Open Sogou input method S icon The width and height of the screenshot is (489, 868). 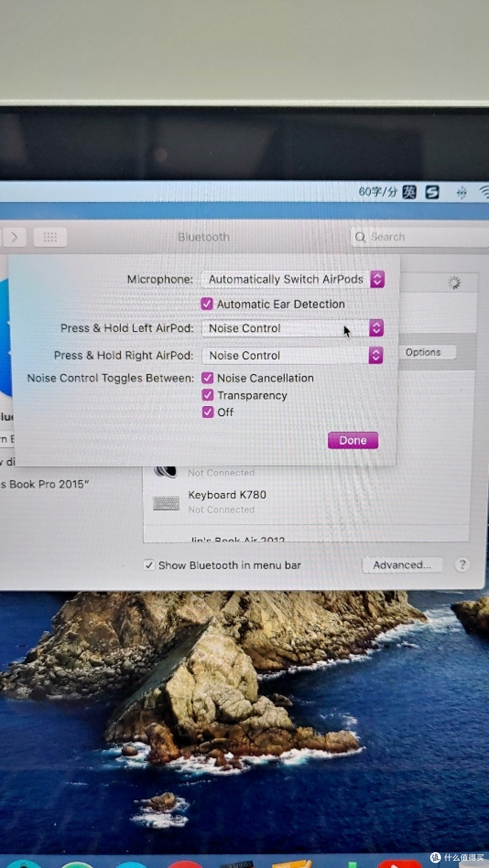tap(432, 192)
